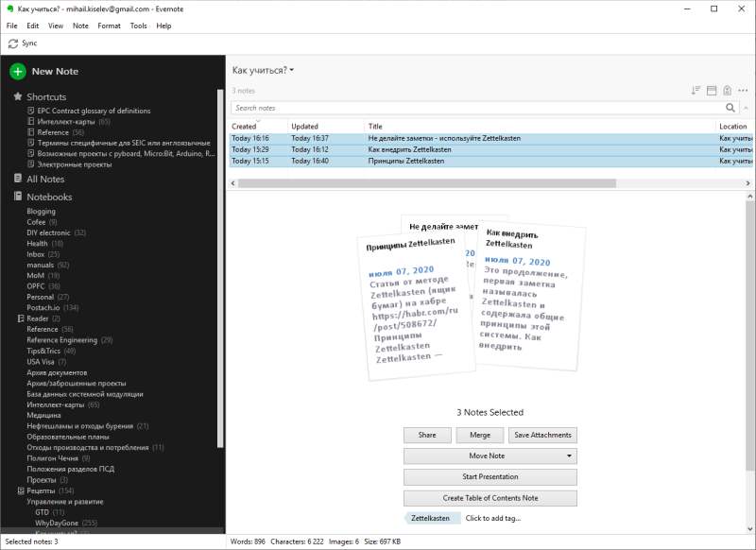This screenshot has height=550, width=756.
Task: Select the note 'Как внедрить Zettelkasten'
Action: [490, 149]
